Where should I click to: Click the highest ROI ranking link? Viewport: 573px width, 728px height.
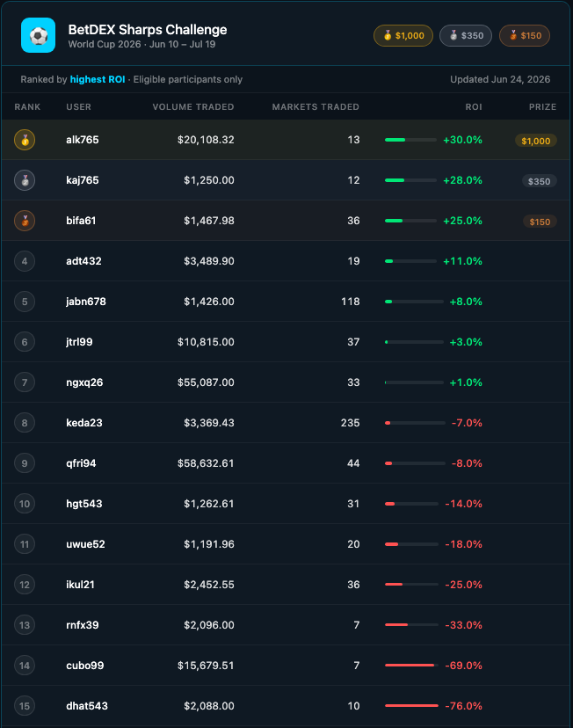[98, 79]
